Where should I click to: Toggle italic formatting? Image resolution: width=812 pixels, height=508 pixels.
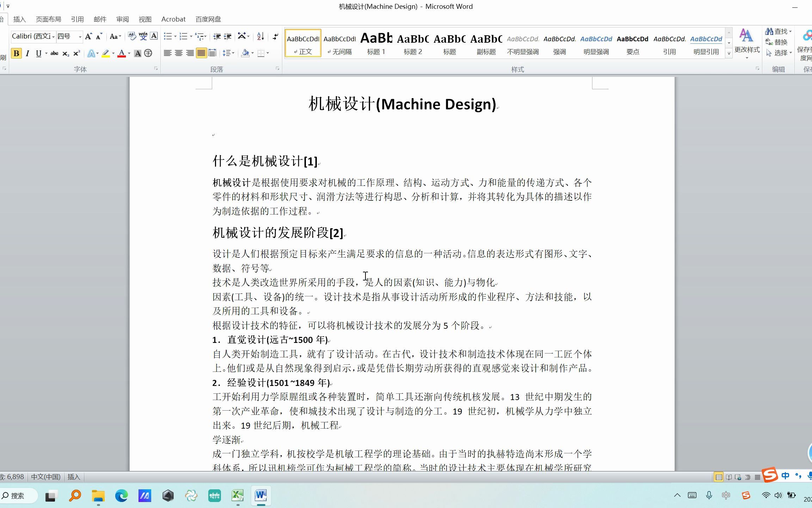click(27, 53)
